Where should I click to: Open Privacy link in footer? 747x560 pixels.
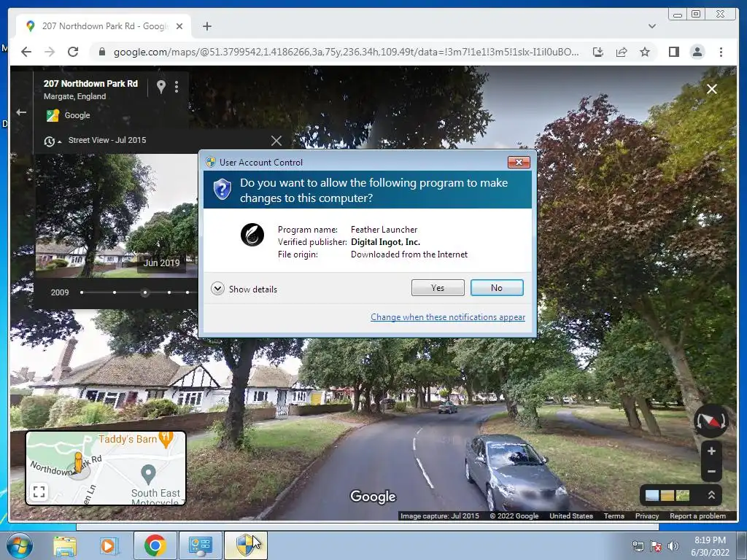point(647,516)
